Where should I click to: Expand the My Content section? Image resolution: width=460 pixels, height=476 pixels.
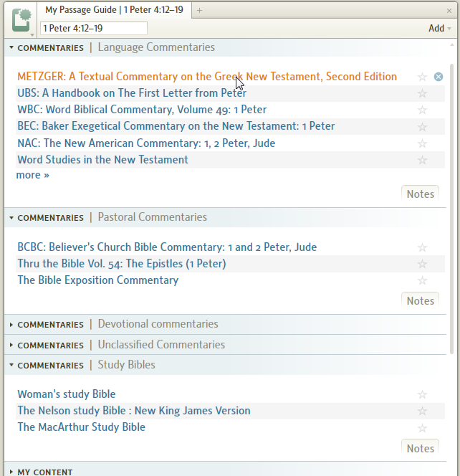point(11,472)
